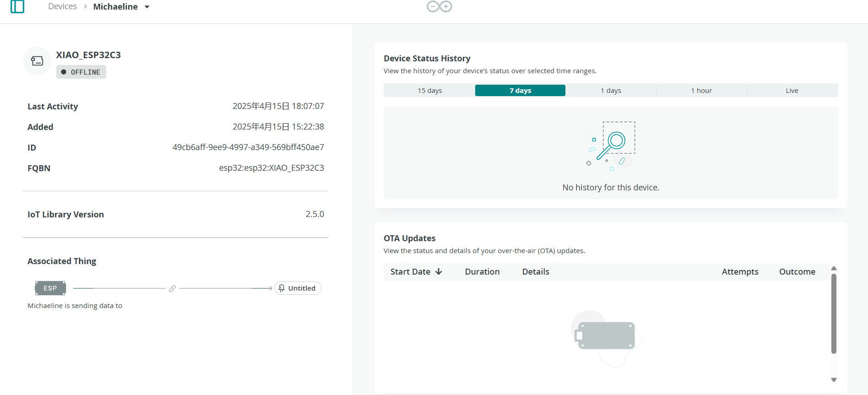Click the Start Date column header
The image size is (868, 395).
pos(416,271)
